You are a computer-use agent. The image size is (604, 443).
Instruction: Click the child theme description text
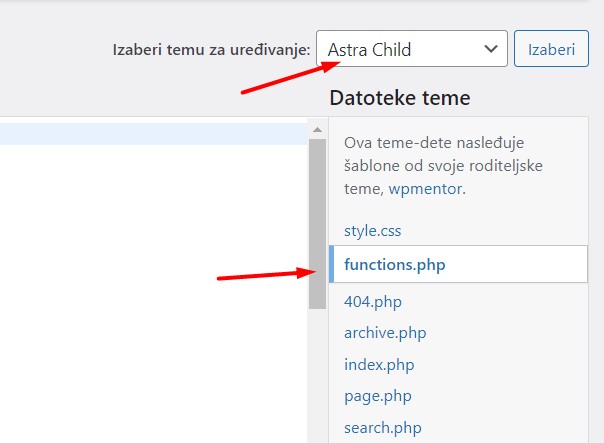(x=443, y=166)
